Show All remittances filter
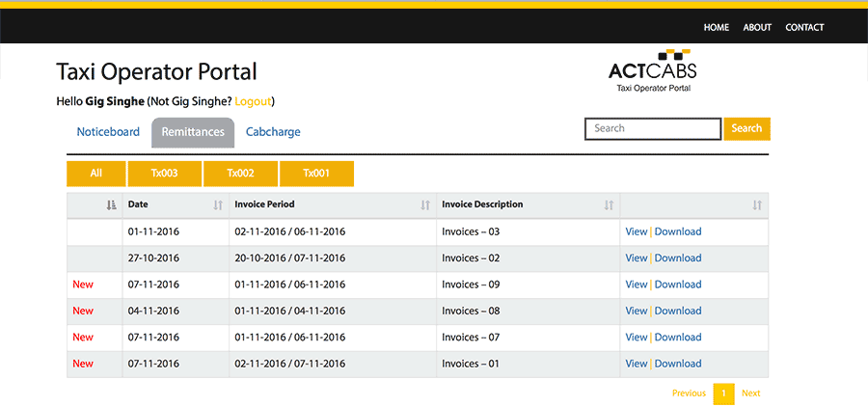This screenshot has width=868, height=407. pos(95,174)
